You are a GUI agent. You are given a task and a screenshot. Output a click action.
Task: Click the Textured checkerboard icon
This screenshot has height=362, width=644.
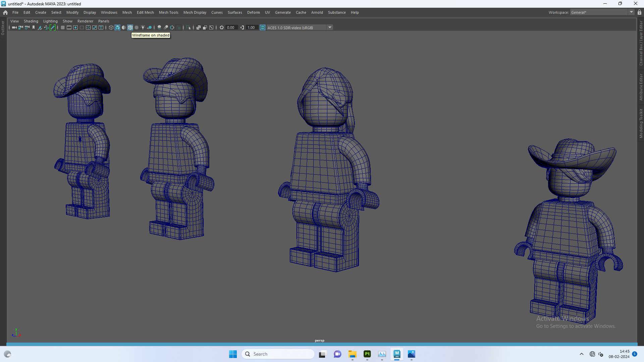(x=137, y=27)
